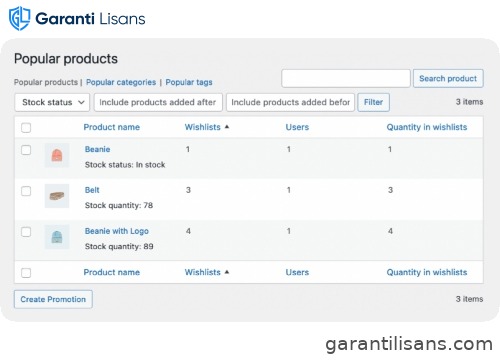The width and height of the screenshot is (500, 360).
Task: Focus the Include products added before field
Action: pos(290,102)
